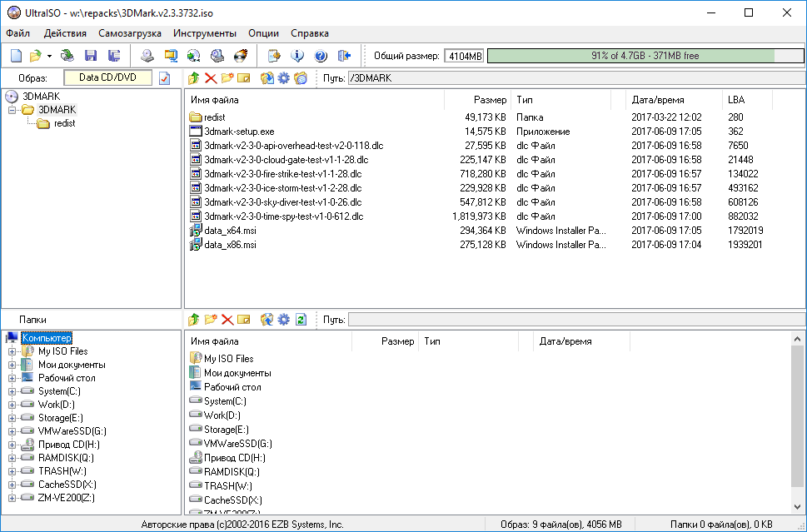Screen dimensions: 807x532
Task: Open the Опции menu
Action: [263, 33]
